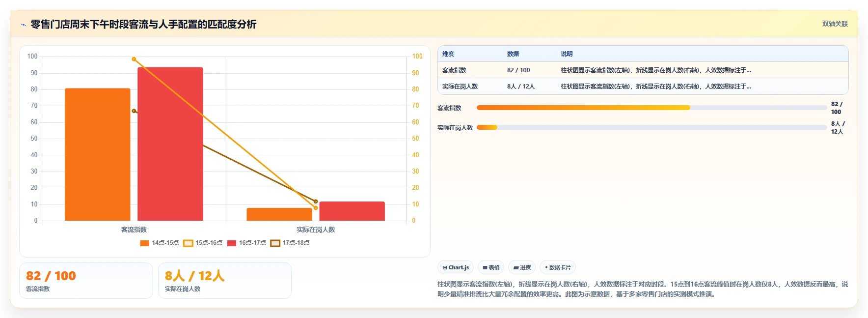The width and height of the screenshot is (868, 318).
Task: Click the 说明 column header
Action: pyautogui.click(x=567, y=54)
